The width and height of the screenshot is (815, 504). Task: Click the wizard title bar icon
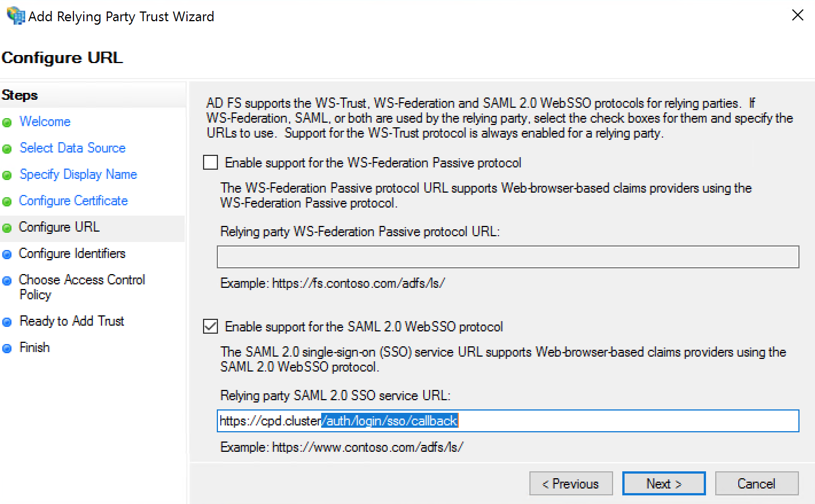tap(15, 15)
